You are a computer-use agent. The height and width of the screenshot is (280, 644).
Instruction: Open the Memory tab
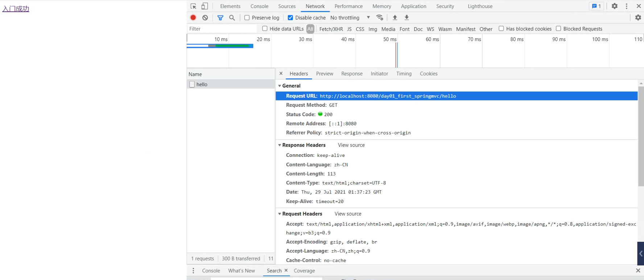[x=382, y=6]
